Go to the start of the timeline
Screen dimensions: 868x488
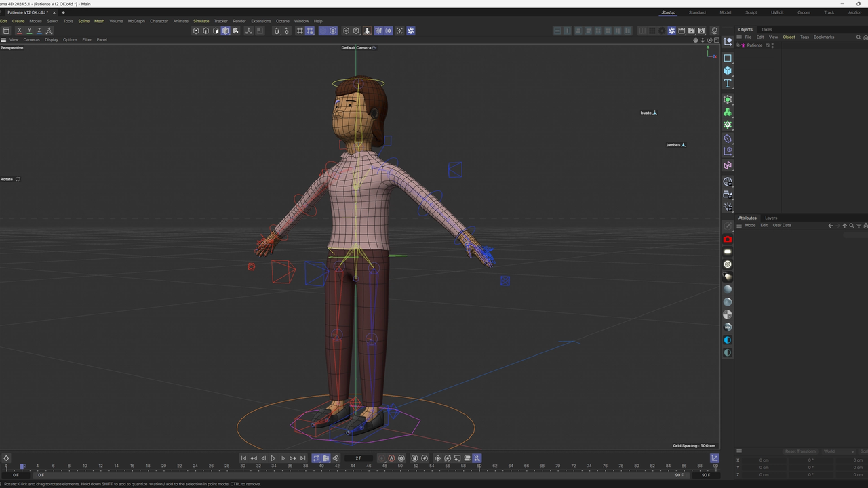pyautogui.click(x=243, y=458)
